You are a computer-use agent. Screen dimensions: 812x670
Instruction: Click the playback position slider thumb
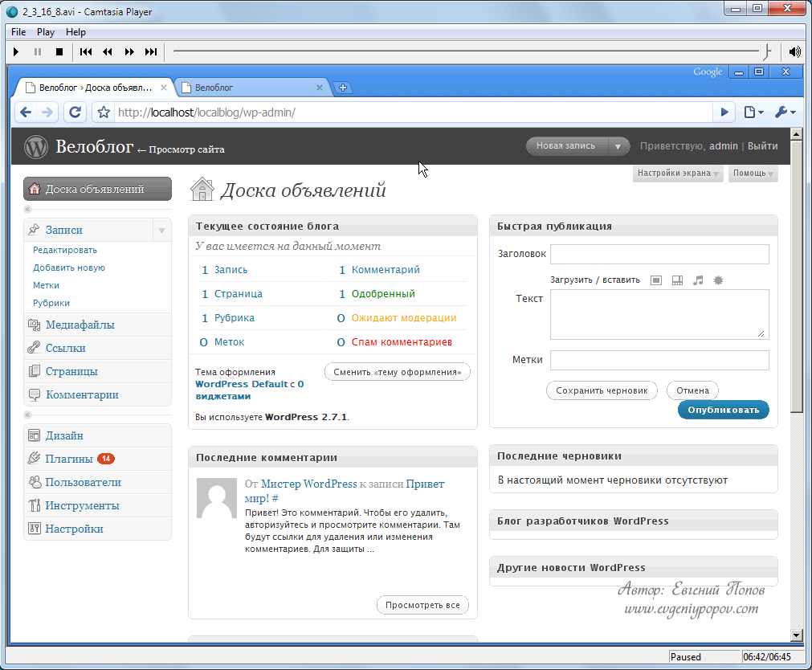[766, 51]
